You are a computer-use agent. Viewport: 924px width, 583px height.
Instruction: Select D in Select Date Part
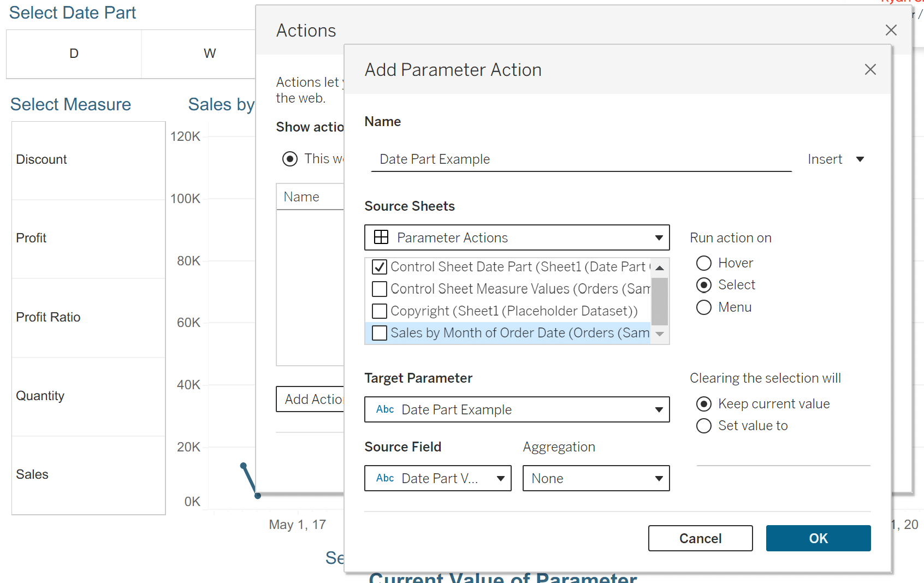(74, 53)
